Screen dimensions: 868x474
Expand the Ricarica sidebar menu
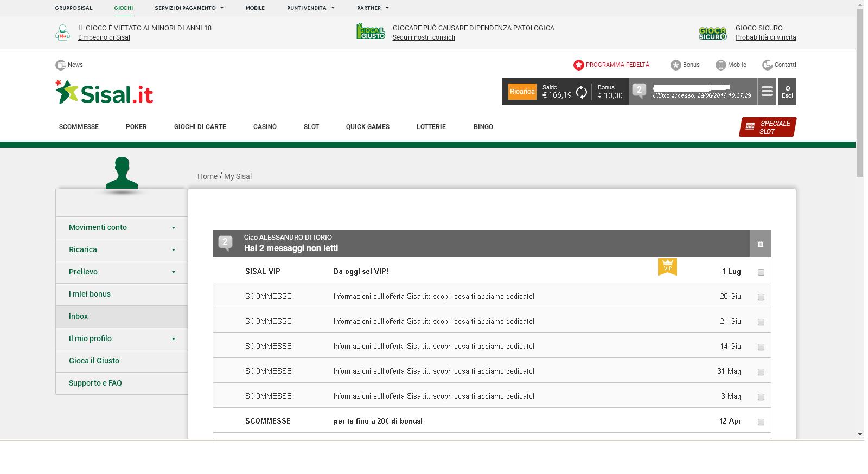tap(122, 250)
